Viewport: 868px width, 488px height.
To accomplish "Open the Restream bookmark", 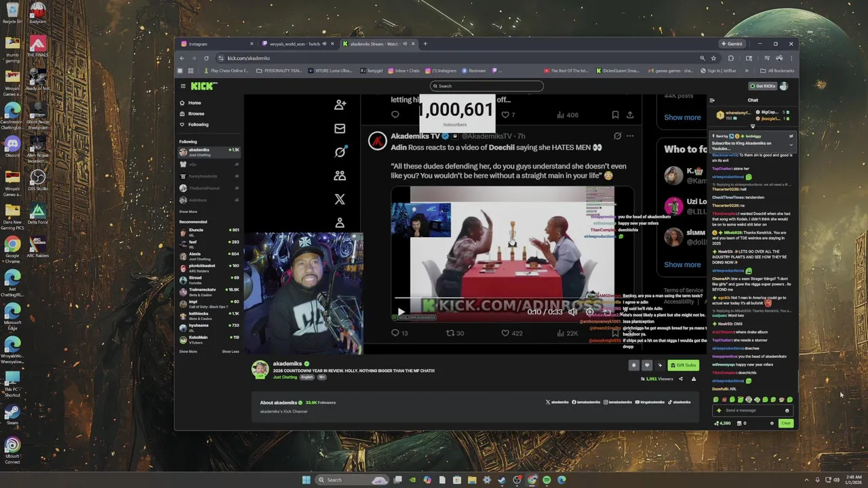I will click(x=474, y=70).
